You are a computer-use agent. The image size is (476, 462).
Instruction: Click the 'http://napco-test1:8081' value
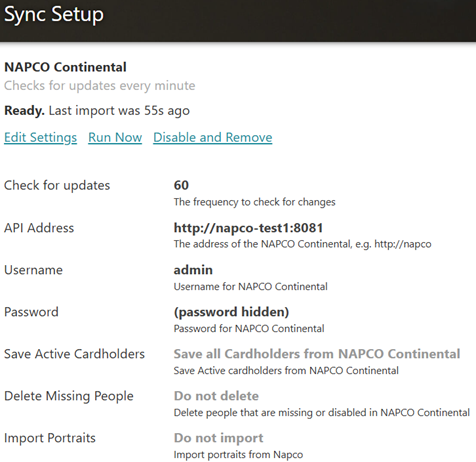248,228
